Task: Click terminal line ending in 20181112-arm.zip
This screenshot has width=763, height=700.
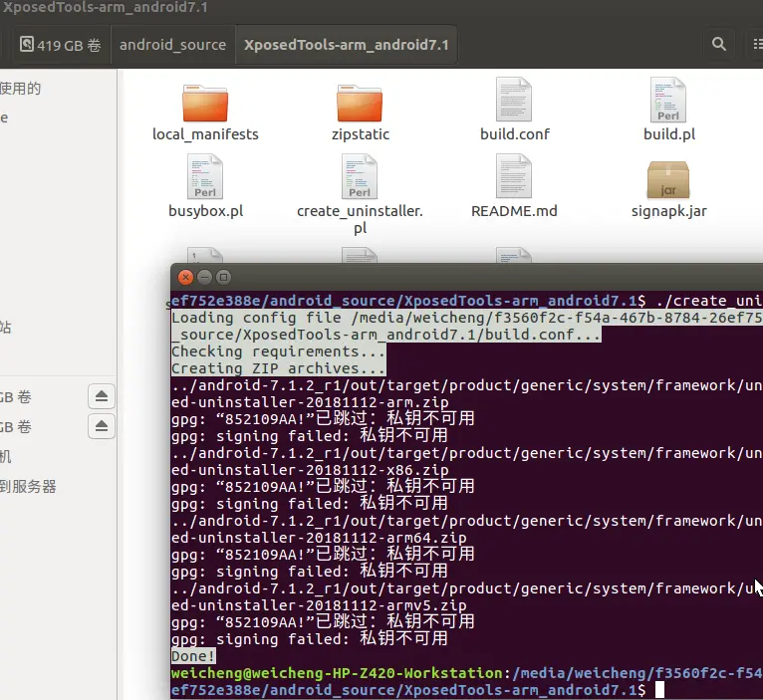Action: click(x=310, y=402)
